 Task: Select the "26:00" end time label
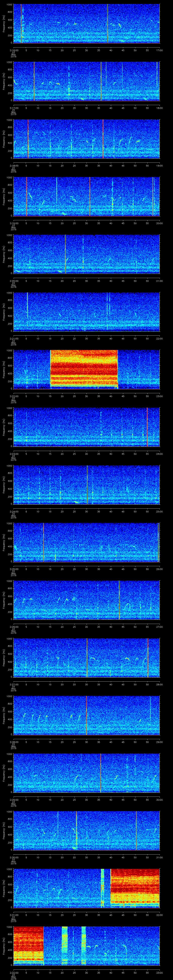tap(159, 569)
